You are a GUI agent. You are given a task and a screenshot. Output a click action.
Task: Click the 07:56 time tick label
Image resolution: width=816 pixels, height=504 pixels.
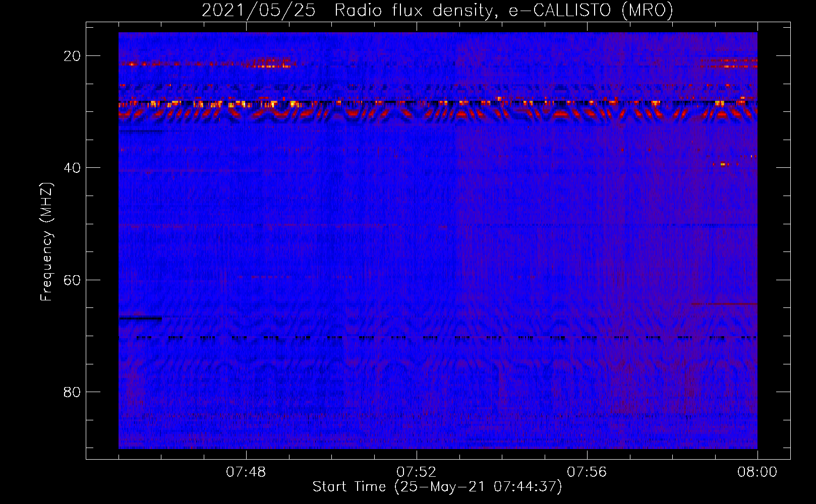click(x=587, y=472)
